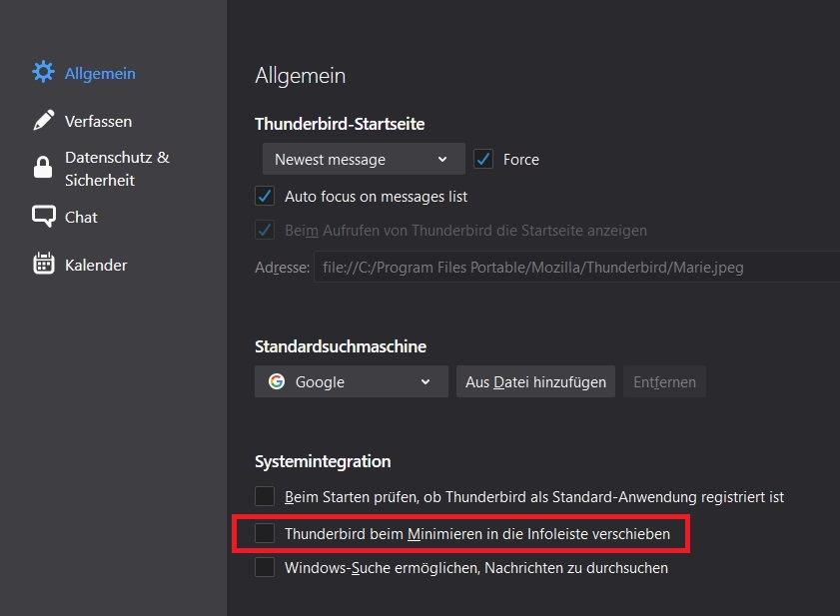Open the Verfassen settings section

[x=98, y=121]
